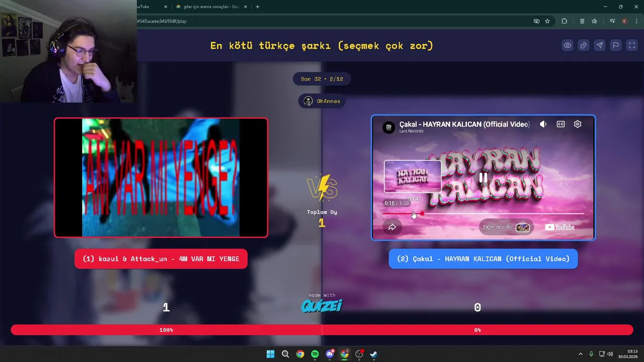Open the Chrome profile avatar 'E'
Viewport: 644px width, 362px height.
point(624,21)
